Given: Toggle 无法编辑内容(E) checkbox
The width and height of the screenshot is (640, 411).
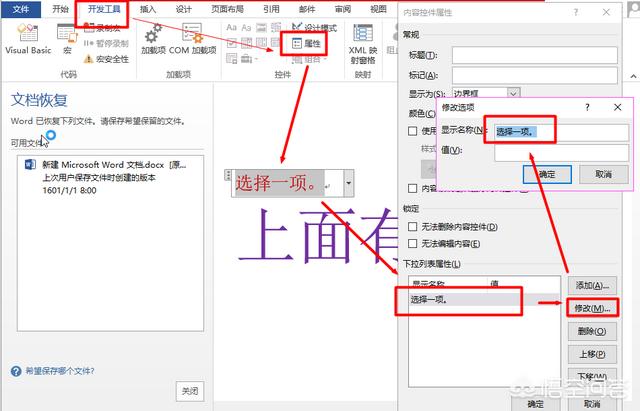Looking at the screenshot, I should [413, 244].
